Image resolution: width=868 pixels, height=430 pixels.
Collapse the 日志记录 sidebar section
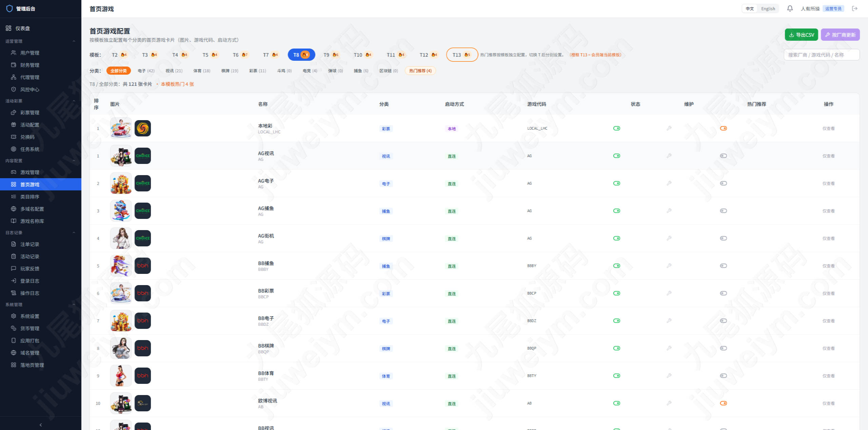tap(74, 232)
